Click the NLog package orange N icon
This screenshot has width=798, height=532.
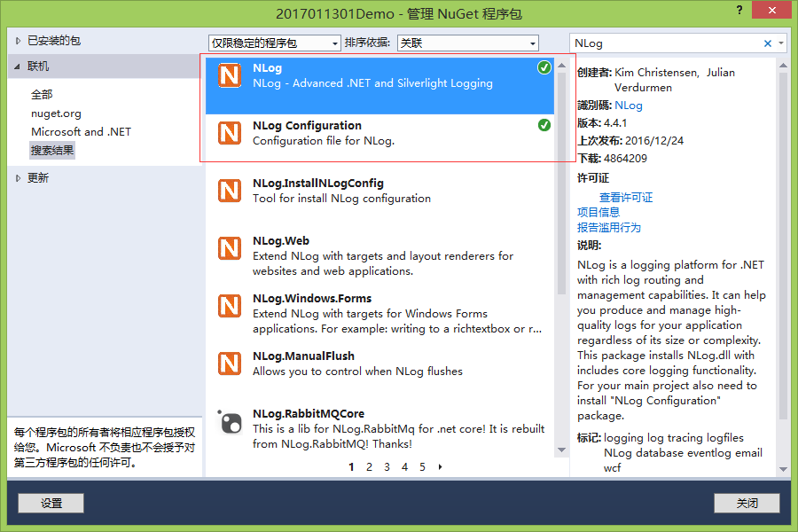pyautogui.click(x=230, y=76)
